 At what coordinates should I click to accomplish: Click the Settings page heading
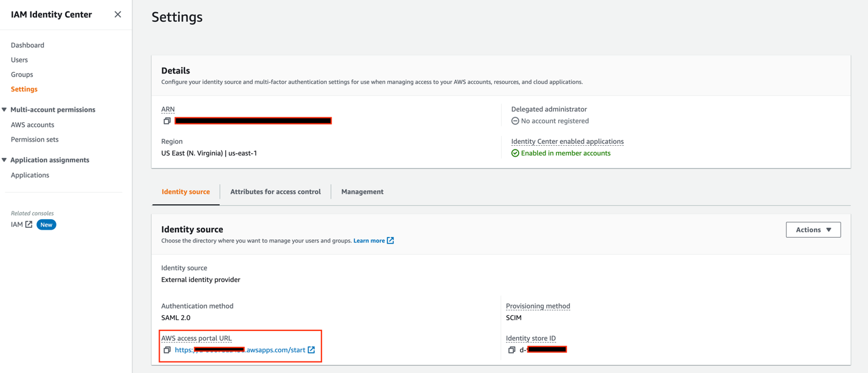pyautogui.click(x=177, y=17)
